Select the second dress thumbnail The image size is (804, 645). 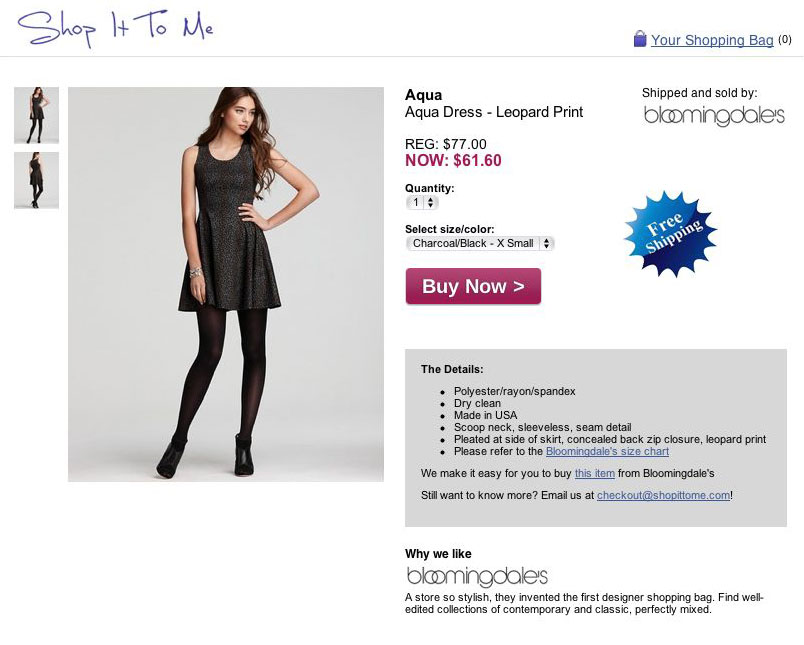36,180
